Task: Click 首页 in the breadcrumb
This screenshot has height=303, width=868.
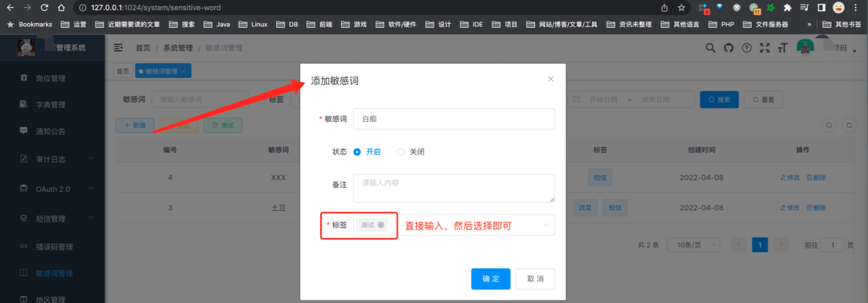Action: coord(143,48)
